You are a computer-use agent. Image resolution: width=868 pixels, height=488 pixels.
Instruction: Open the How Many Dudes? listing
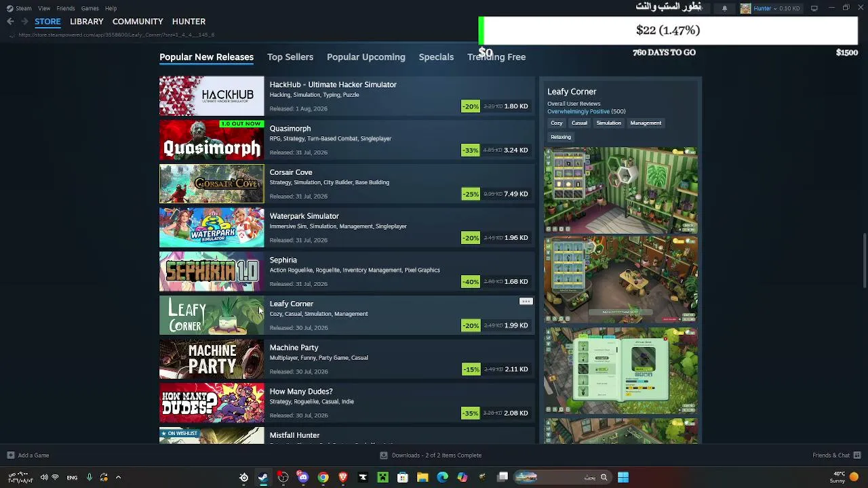click(x=346, y=403)
